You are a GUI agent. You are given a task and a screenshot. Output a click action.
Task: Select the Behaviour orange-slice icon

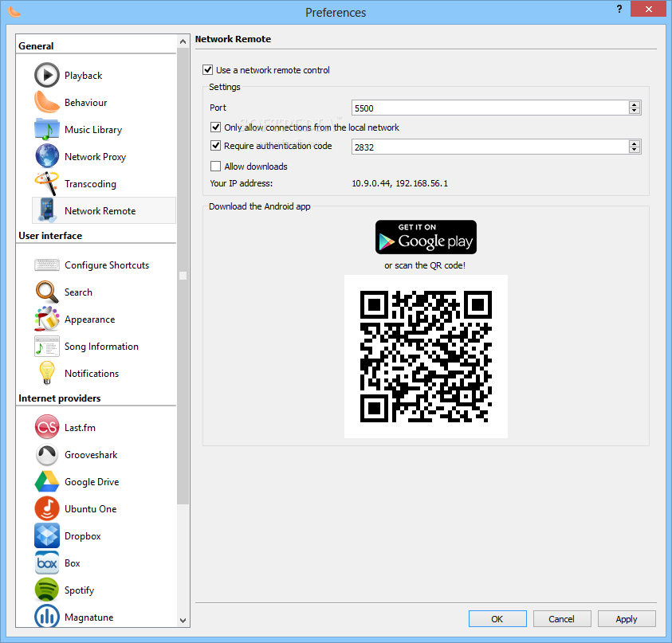[47, 102]
